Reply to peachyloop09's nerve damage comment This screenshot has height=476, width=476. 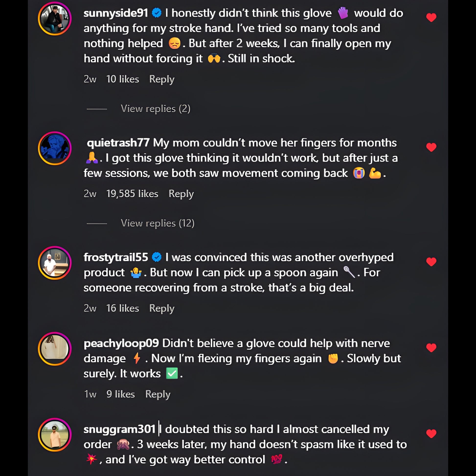158,394
